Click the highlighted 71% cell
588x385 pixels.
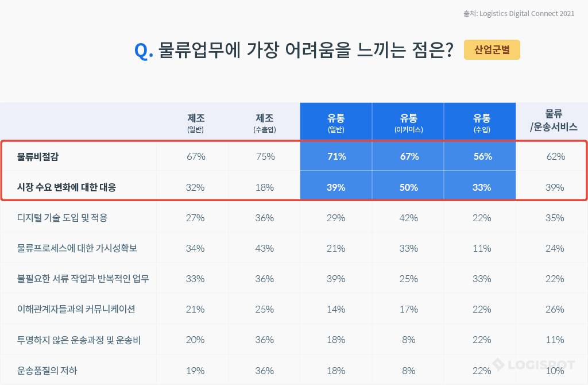point(336,156)
